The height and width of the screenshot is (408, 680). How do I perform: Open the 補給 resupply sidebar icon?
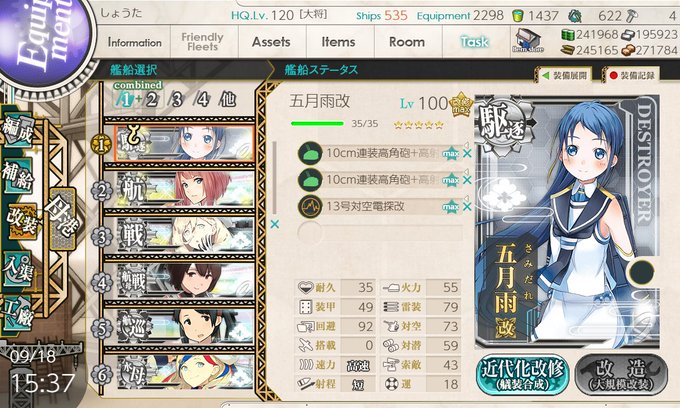click(18, 175)
